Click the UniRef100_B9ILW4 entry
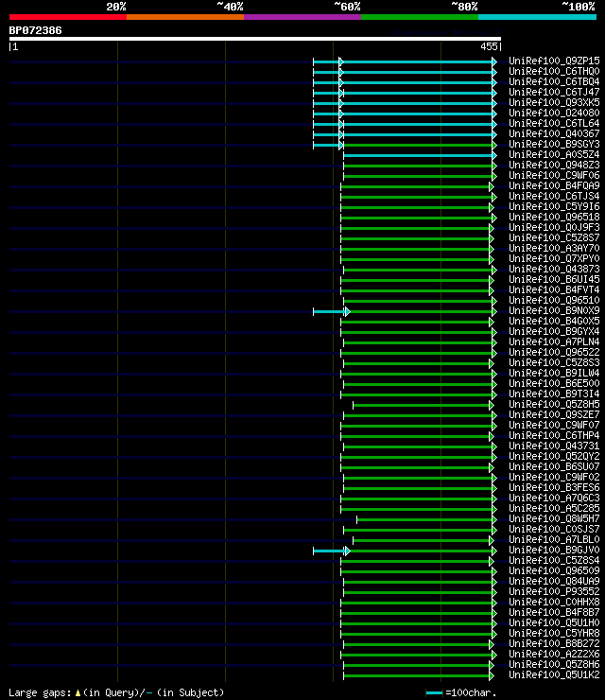The image size is (605, 700). click(x=554, y=374)
